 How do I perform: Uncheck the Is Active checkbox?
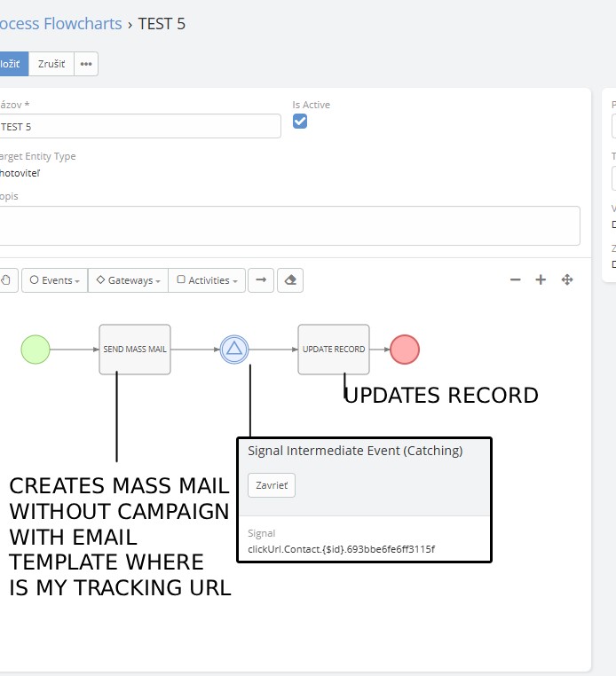coord(300,122)
